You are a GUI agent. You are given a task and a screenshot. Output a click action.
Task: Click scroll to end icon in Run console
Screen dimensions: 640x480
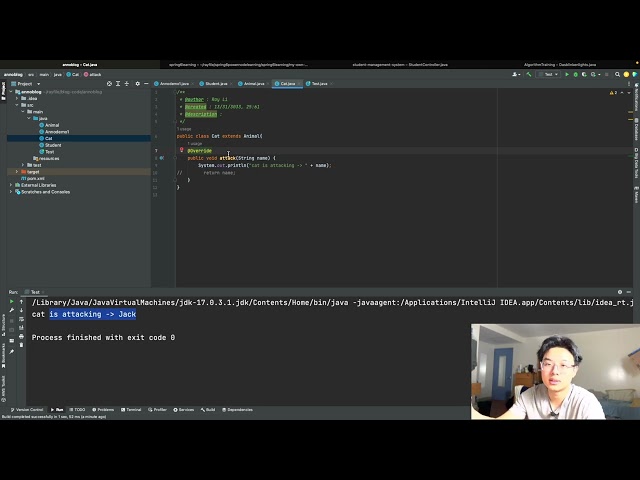click(x=21, y=327)
